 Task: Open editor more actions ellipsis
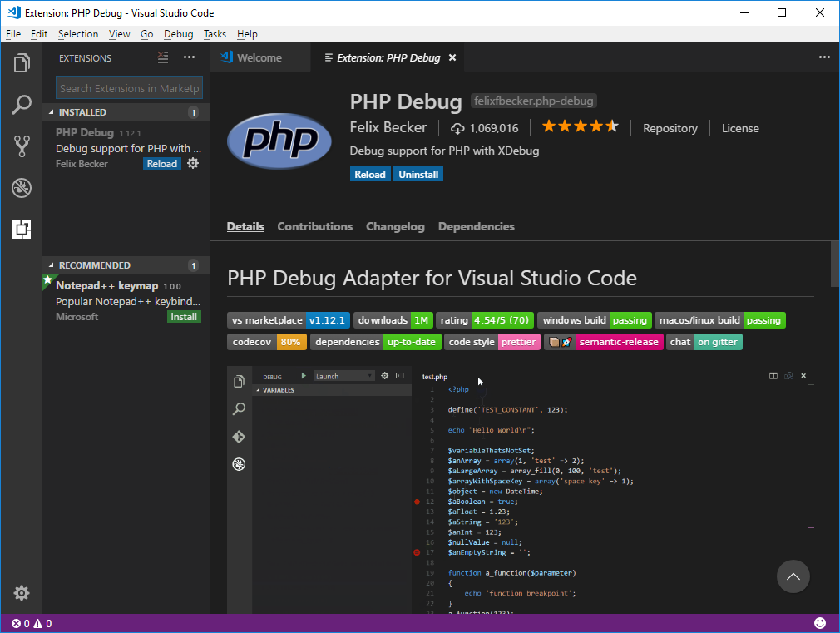click(824, 57)
